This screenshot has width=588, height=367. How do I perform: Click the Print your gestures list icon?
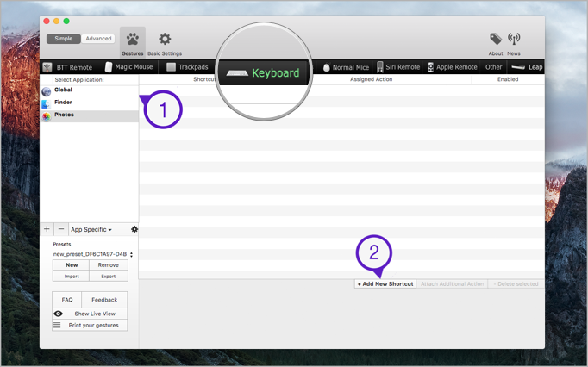(57, 325)
